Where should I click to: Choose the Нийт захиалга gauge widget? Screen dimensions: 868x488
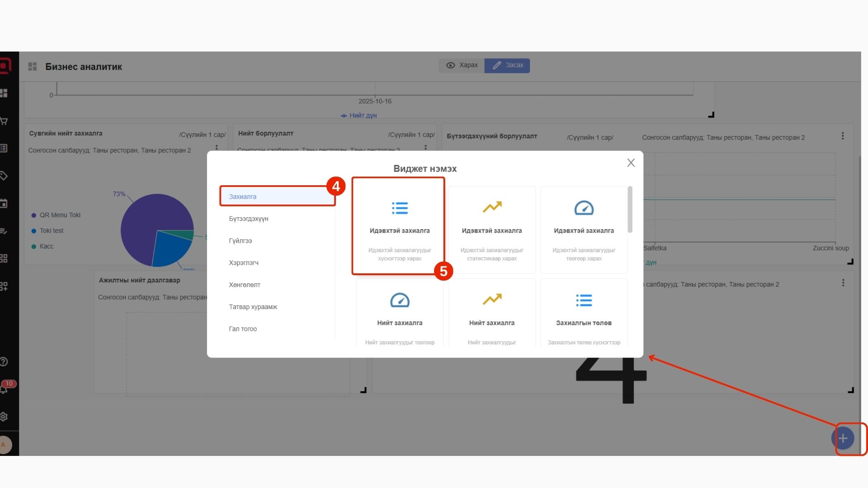[x=400, y=313]
